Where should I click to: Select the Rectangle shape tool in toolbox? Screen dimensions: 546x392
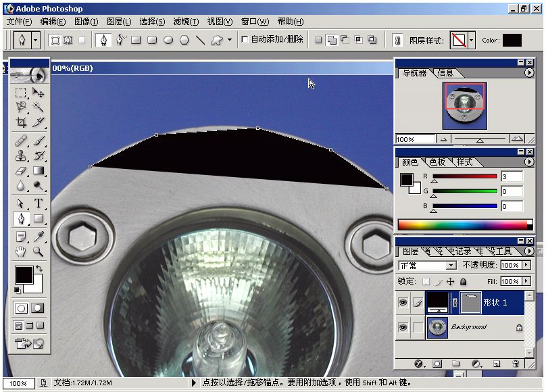pos(38,218)
